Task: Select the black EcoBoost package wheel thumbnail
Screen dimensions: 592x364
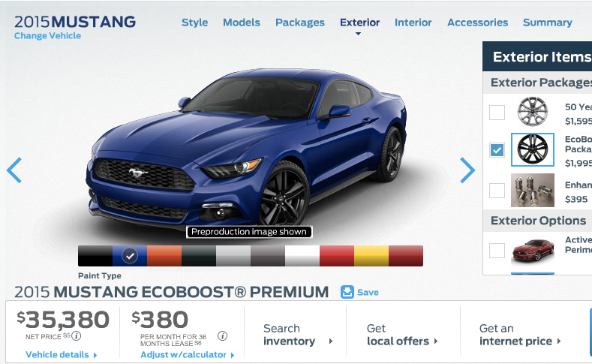Action: [x=532, y=149]
